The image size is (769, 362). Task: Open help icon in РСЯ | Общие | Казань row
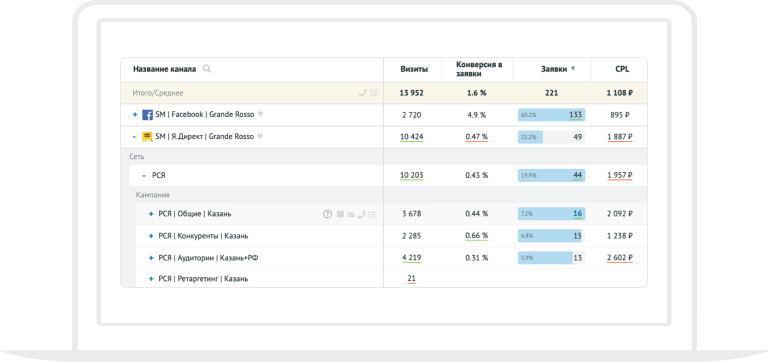pyautogui.click(x=327, y=214)
